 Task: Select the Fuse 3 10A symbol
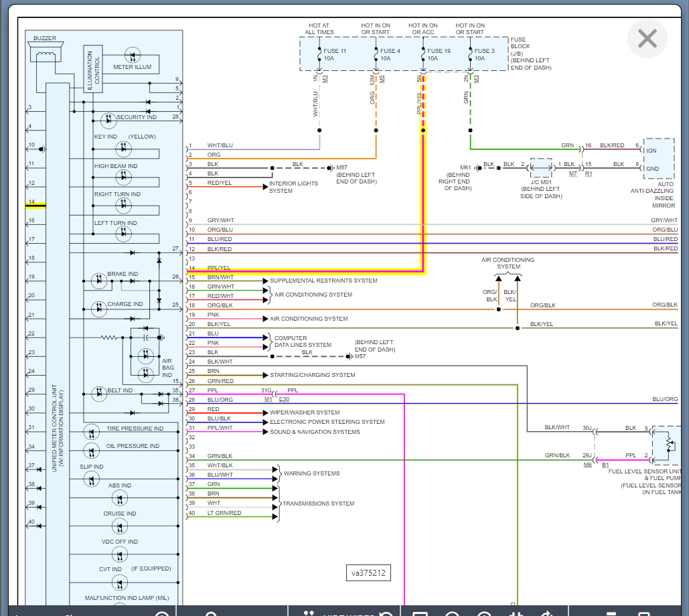[471, 54]
